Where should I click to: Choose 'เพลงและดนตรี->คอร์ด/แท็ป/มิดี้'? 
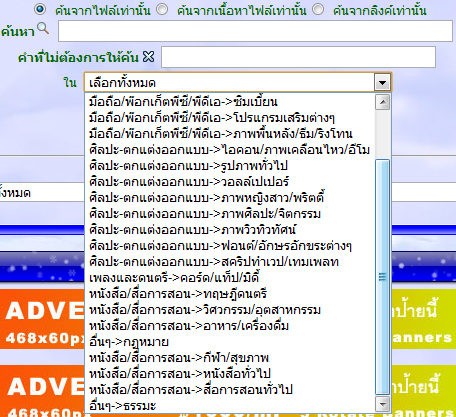(230, 278)
